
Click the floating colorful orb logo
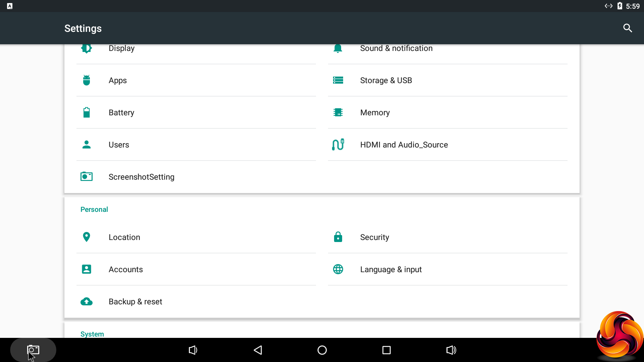coord(619,335)
